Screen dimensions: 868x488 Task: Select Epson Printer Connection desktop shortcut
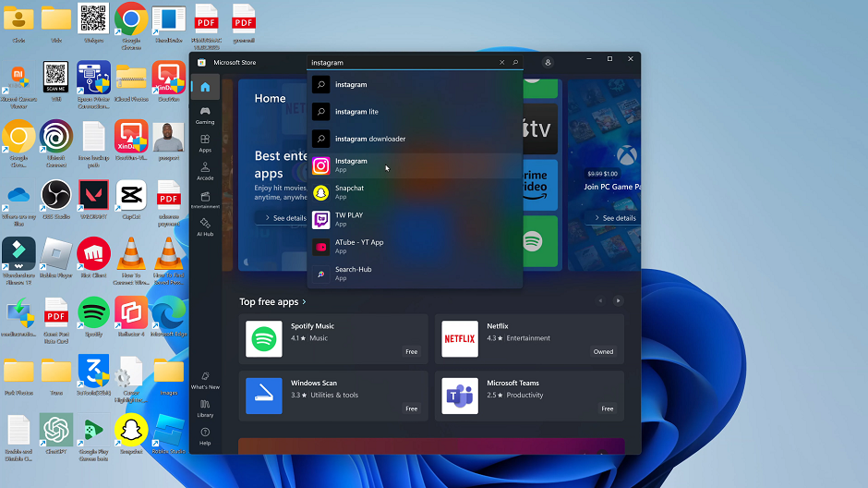[93, 85]
